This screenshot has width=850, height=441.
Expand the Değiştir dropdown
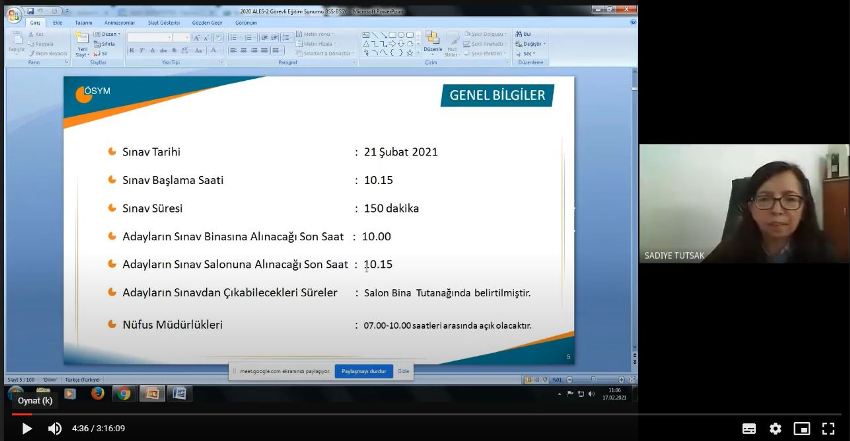click(x=534, y=44)
